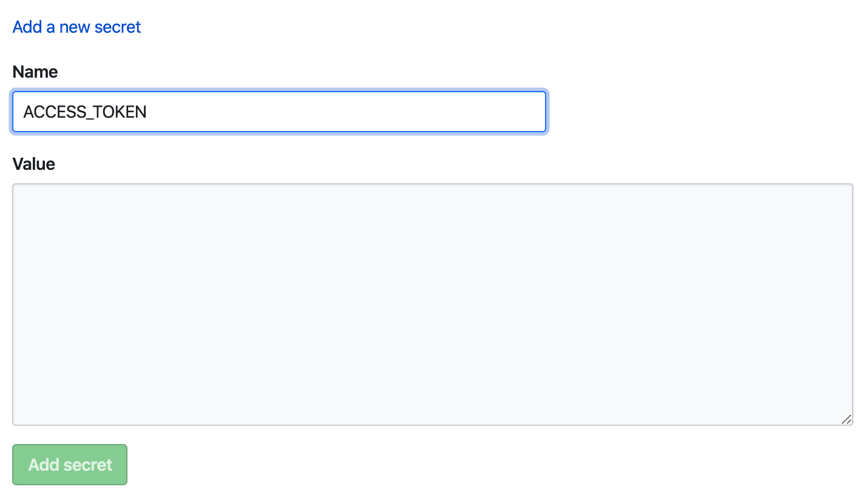Viewport: 868px width, 495px height.
Task: Open the Add a new secret heading link
Action: (x=76, y=27)
